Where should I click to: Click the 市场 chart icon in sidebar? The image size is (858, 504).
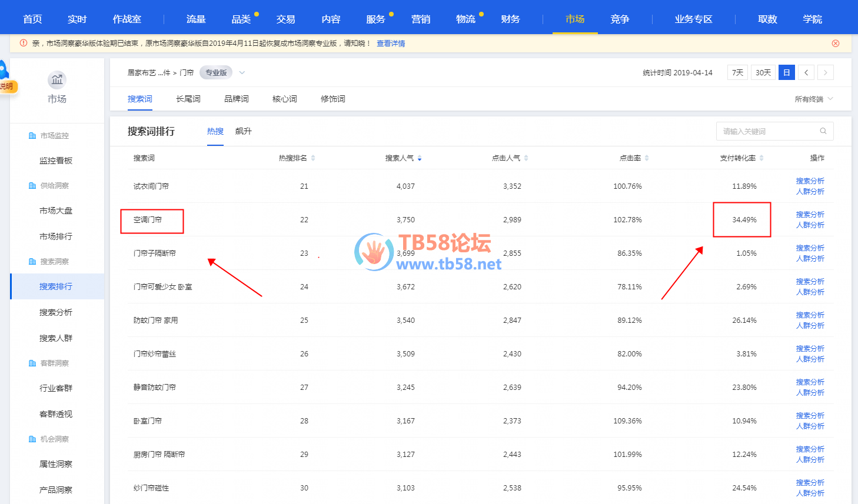[x=57, y=80]
